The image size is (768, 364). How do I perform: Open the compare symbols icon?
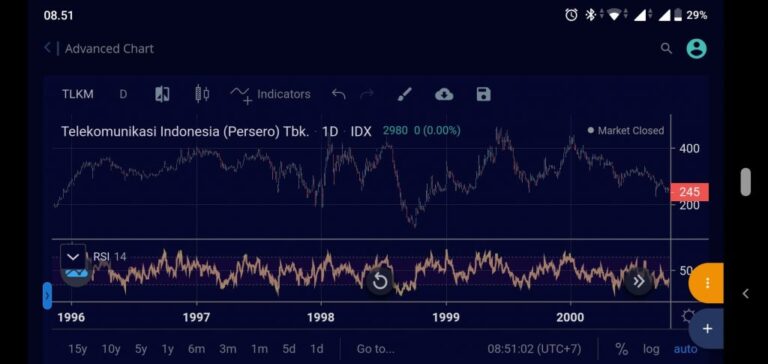(x=162, y=94)
